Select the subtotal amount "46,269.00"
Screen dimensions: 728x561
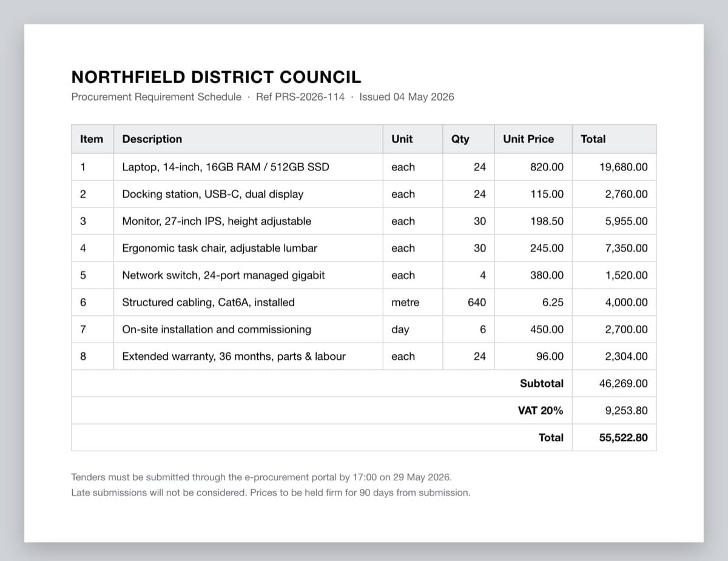point(624,383)
